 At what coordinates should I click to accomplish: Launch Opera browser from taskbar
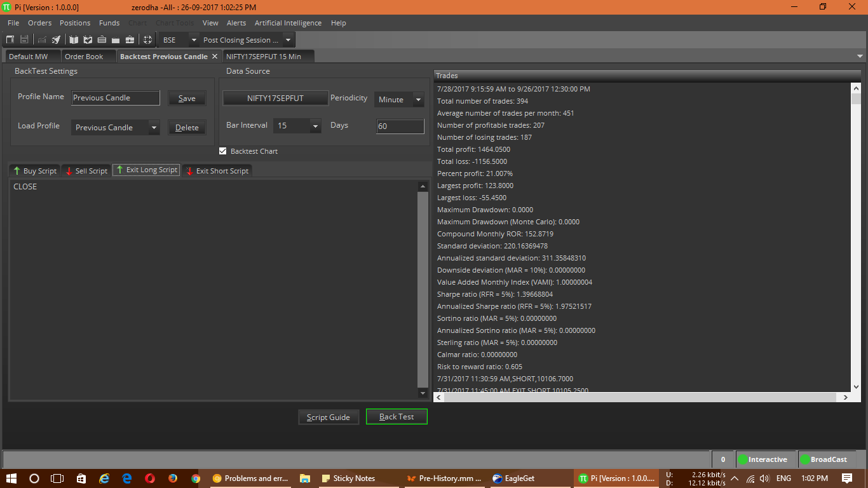point(150,478)
